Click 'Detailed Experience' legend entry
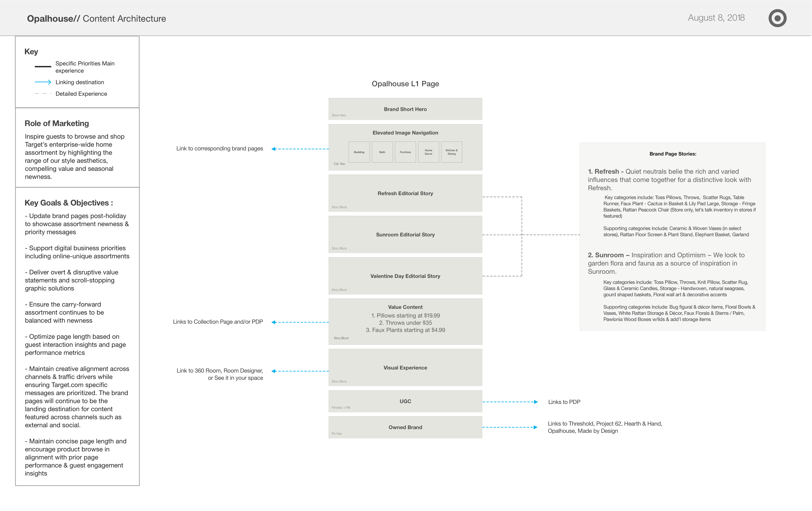Screen dimensions: 812x511 [81, 94]
